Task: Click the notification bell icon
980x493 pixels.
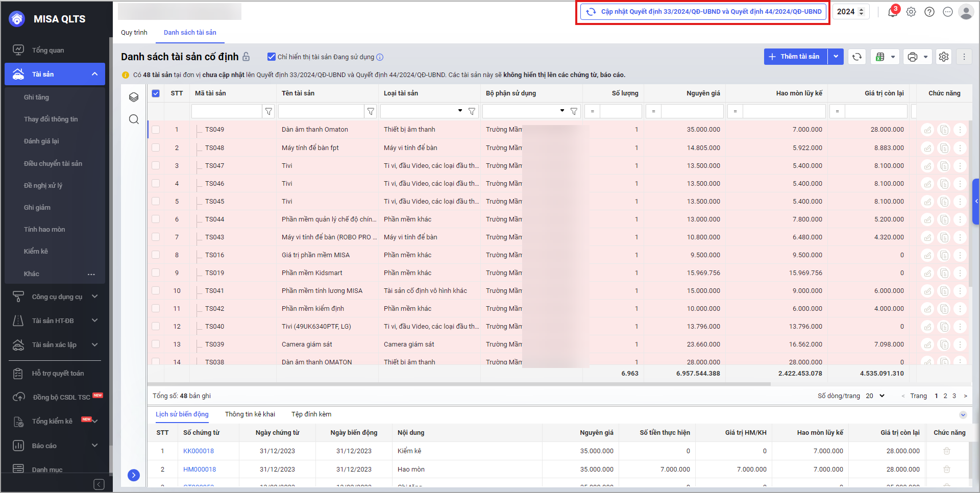Action: pyautogui.click(x=892, y=12)
